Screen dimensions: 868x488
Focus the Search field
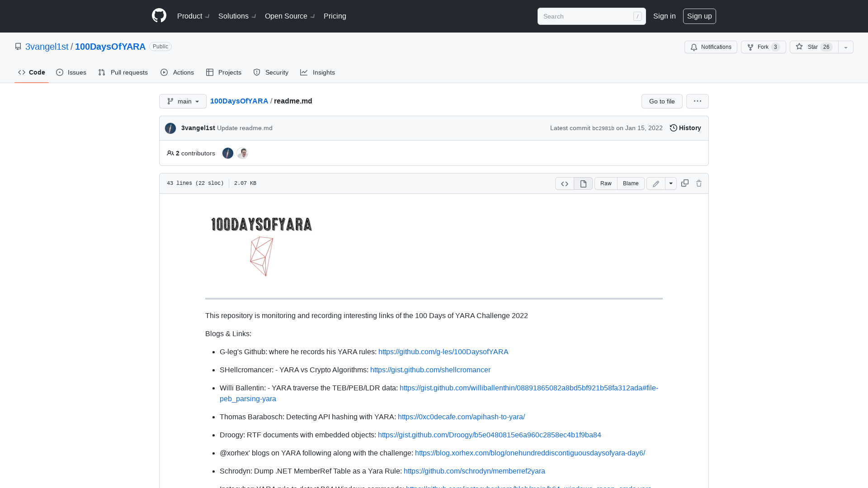(591, 16)
